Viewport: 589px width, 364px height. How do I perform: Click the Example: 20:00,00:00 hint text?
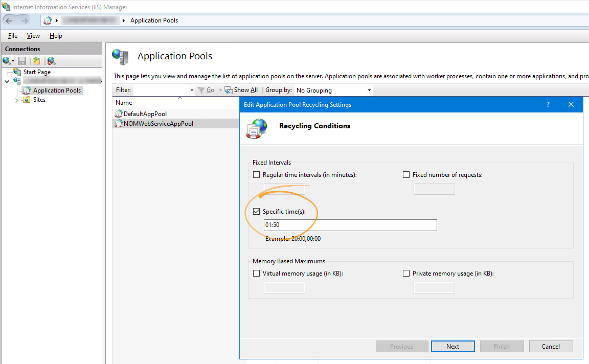[x=293, y=239]
